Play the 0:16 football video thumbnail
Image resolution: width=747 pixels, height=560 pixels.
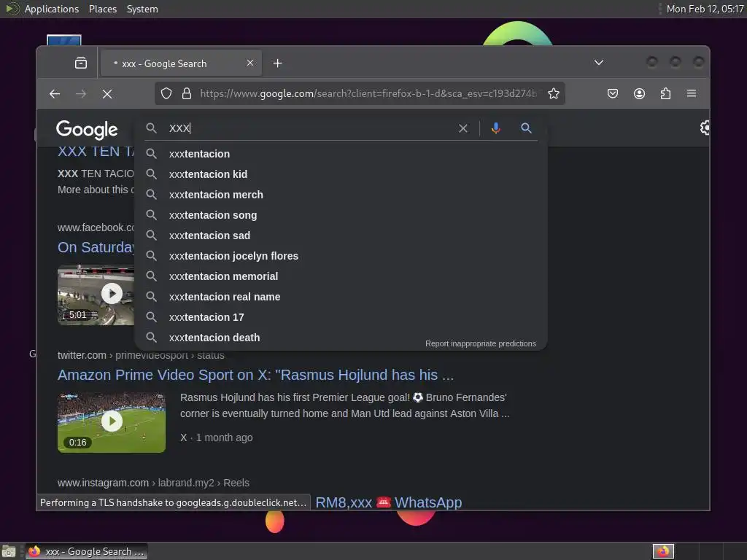[112, 422]
